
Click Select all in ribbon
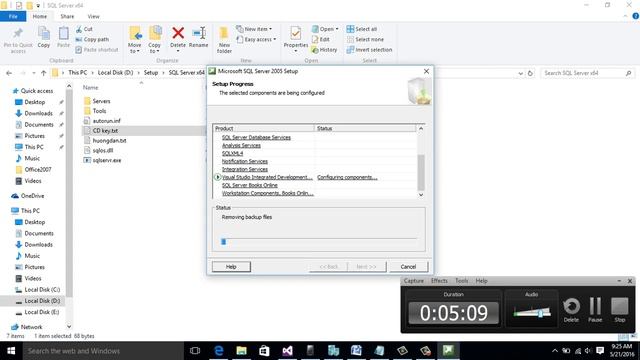pos(362,29)
